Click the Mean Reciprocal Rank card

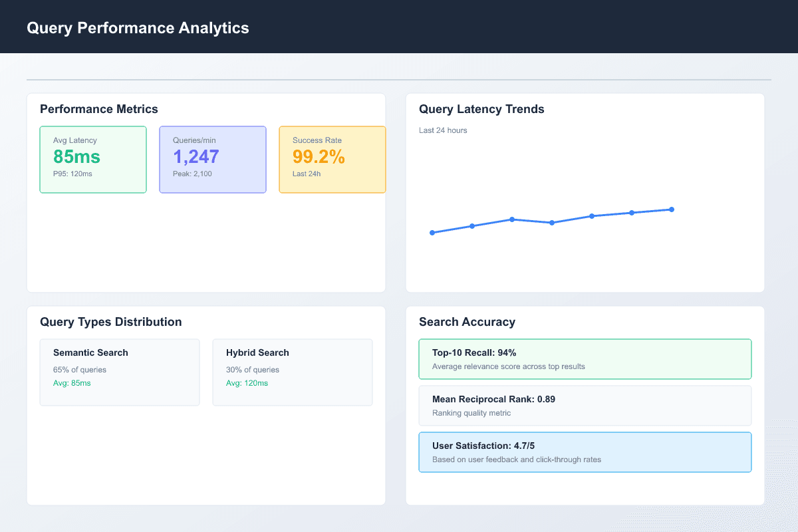(x=585, y=405)
